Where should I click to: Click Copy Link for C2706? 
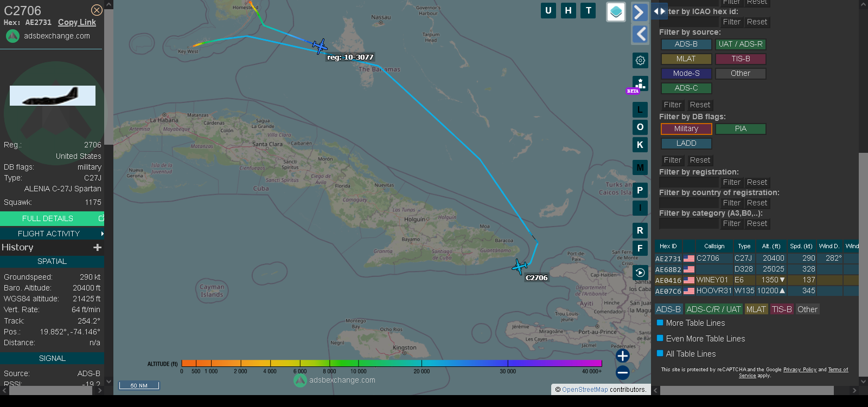77,22
